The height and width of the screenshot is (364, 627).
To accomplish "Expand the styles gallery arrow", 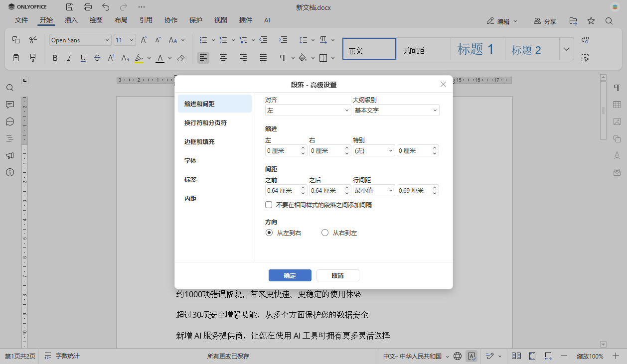I will click(x=566, y=49).
